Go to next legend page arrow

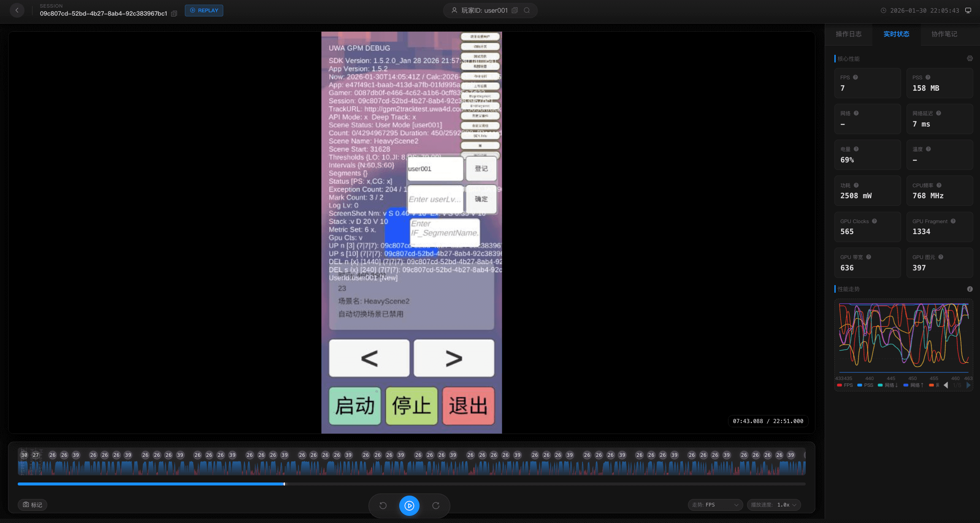pyautogui.click(x=968, y=385)
